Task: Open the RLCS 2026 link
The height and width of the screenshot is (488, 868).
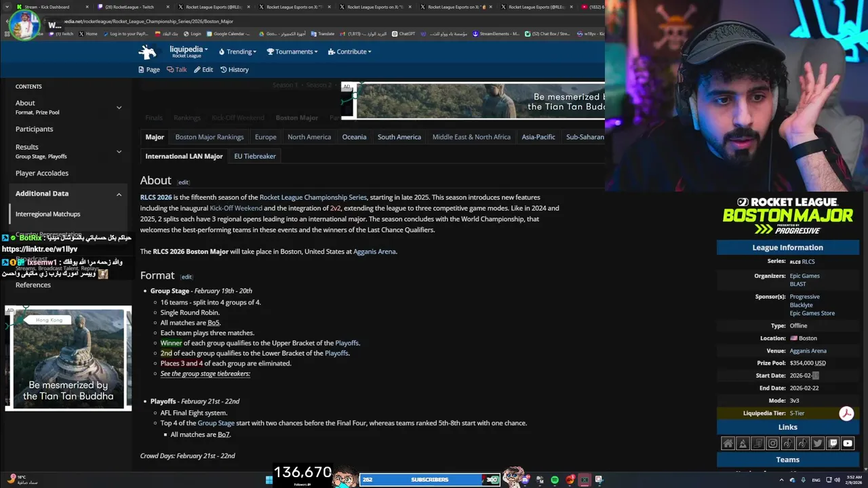Action: pyautogui.click(x=156, y=197)
